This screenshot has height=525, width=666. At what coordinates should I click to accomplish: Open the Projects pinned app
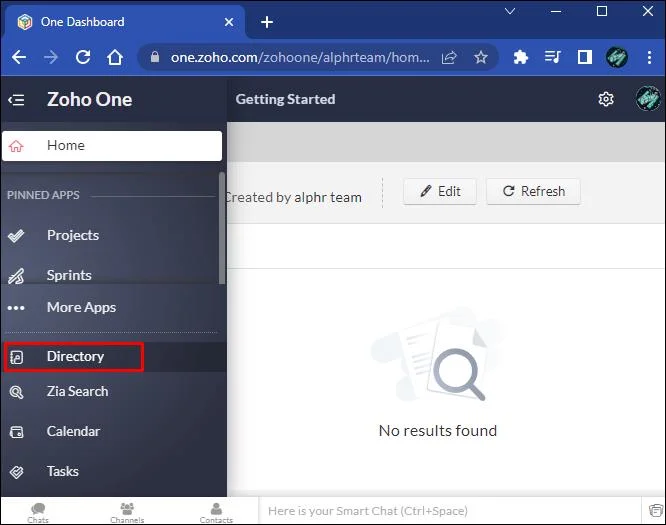(x=73, y=235)
